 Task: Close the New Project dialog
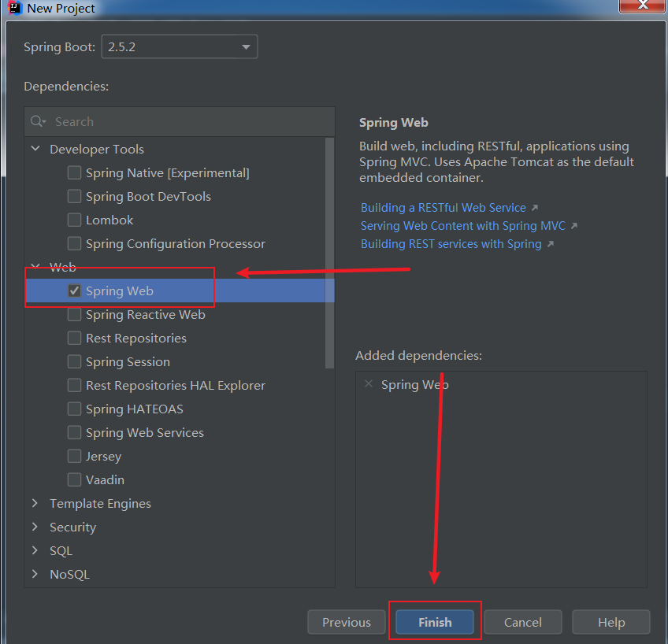click(x=644, y=6)
